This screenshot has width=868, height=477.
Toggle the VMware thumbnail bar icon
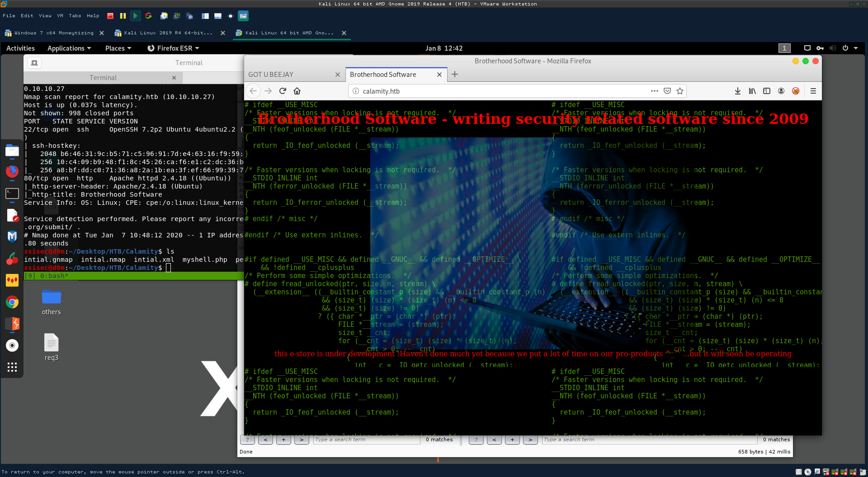pyautogui.click(x=218, y=16)
